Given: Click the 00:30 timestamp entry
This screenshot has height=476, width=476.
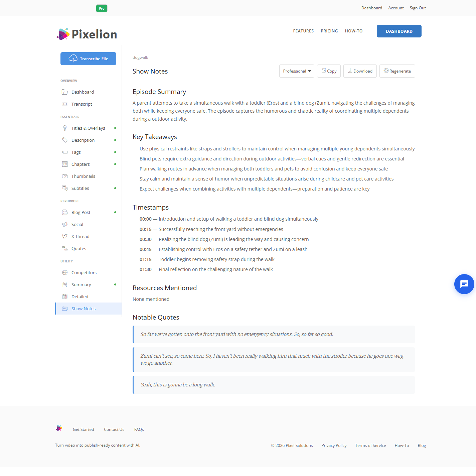Looking at the screenshot, I should pyautogui.click(x=224, y=239).
